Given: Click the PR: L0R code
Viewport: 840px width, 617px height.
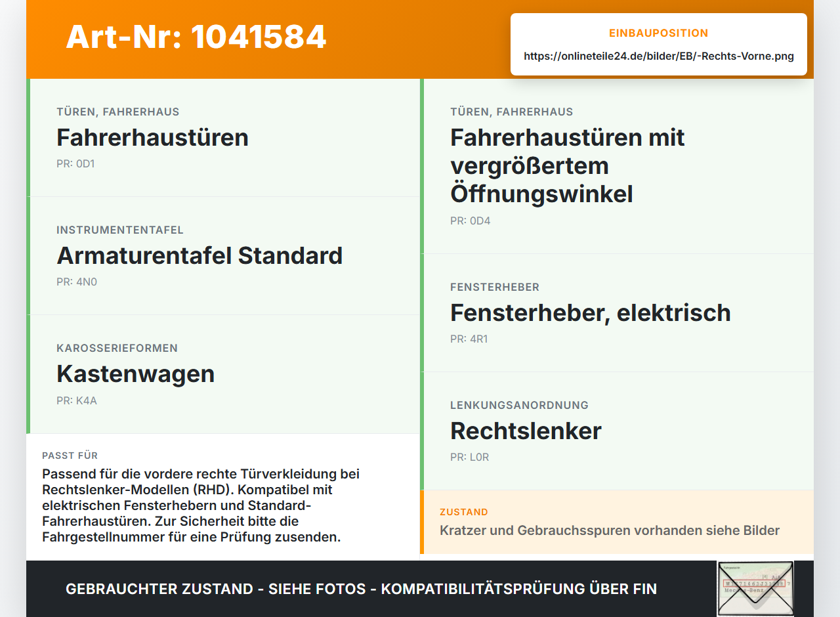Looking at the screenshot, I should click(470, 457).
